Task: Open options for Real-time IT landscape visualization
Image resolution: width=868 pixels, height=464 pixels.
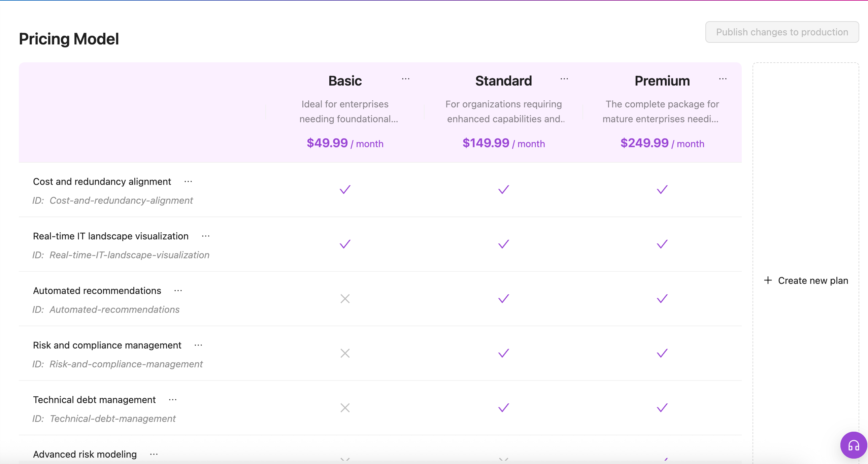Action: (205, 237)
